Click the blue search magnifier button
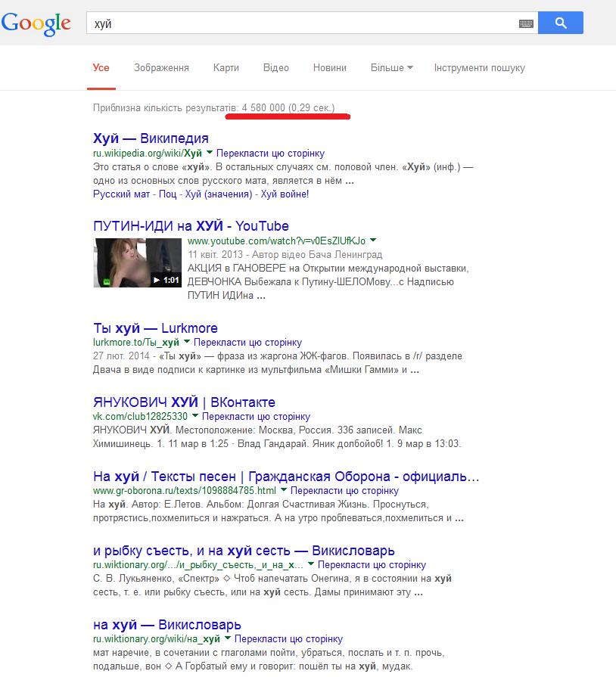 pos(560,23)
